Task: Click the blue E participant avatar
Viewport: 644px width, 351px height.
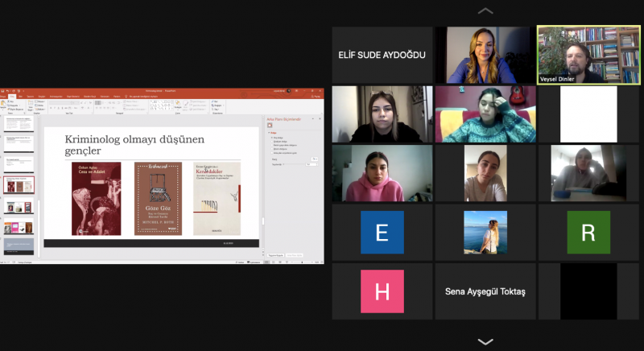Action: (382, 233)
